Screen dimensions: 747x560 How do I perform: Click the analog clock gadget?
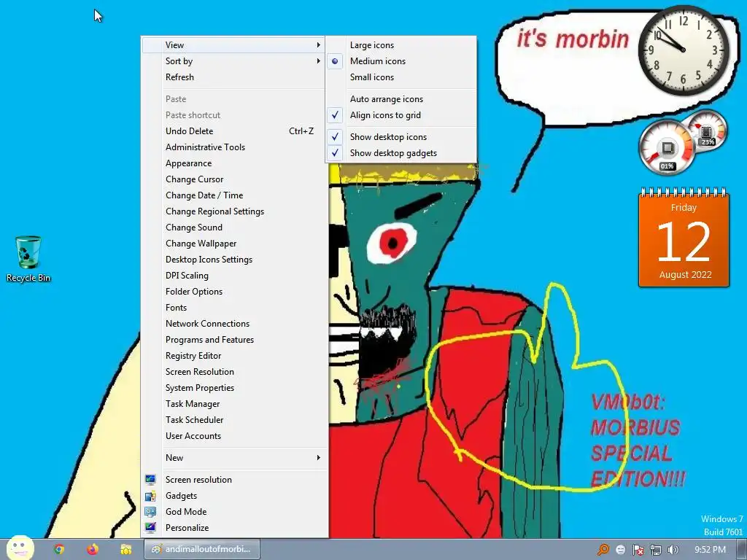(x=684, y=50)
